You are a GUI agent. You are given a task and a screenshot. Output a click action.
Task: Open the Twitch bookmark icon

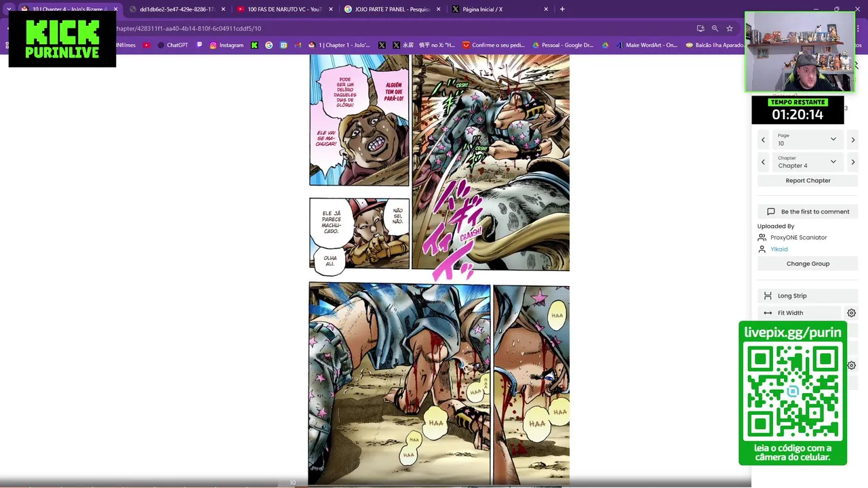199,45
